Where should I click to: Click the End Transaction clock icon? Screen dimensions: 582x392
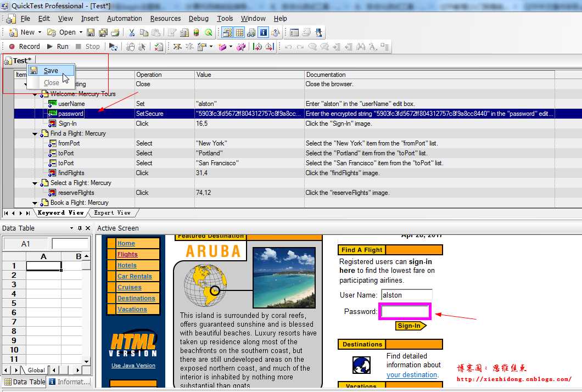click(x=270, y=47)
